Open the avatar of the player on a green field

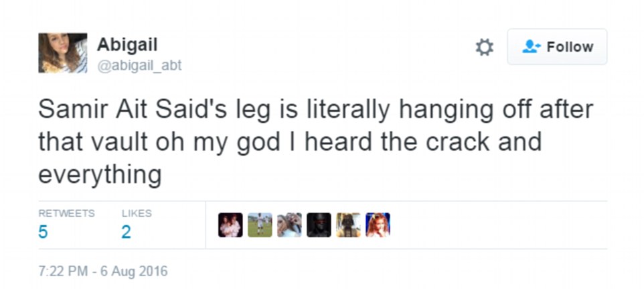(260, 225)
